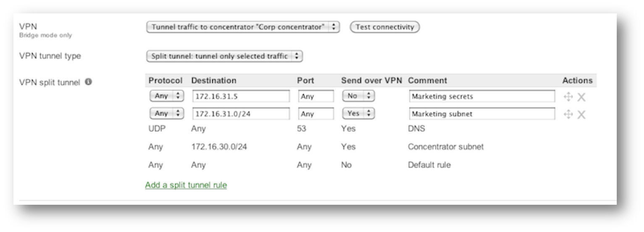Click the 172.16.31.5 destination field
Viewport: 644px width, 232px height.
coord(241,96)
